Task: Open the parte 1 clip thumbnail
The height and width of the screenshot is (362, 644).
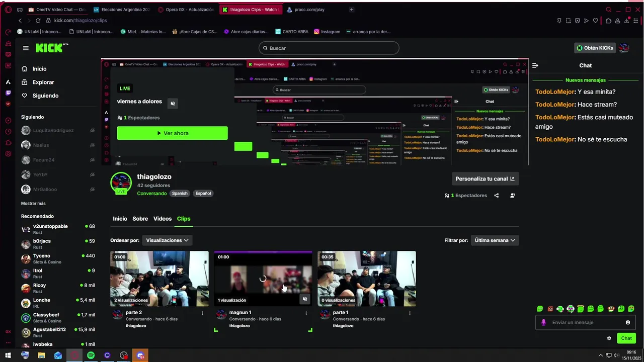Action: coord(367,279)
